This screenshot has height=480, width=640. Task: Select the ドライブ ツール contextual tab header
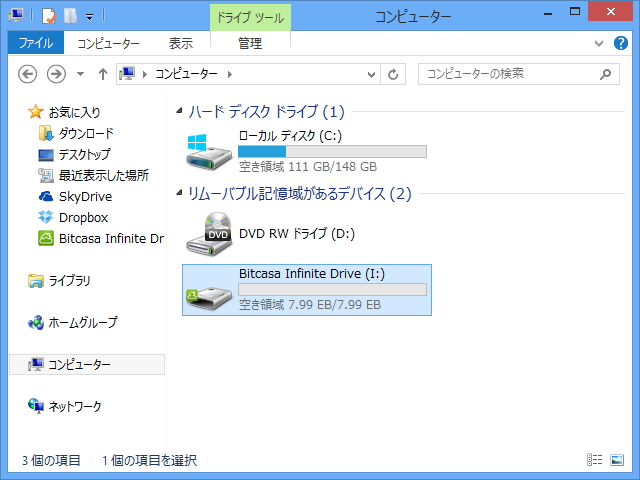(x=250, y=18)
